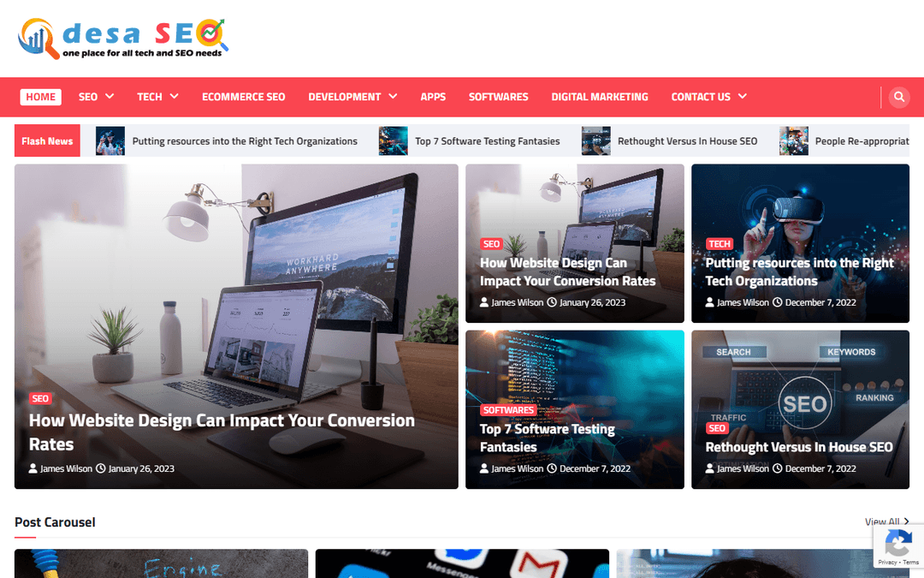Open the SOFTWARES menu item
Image resolution: width=924 pixels, height=578 pixels.
pos(499,97)
